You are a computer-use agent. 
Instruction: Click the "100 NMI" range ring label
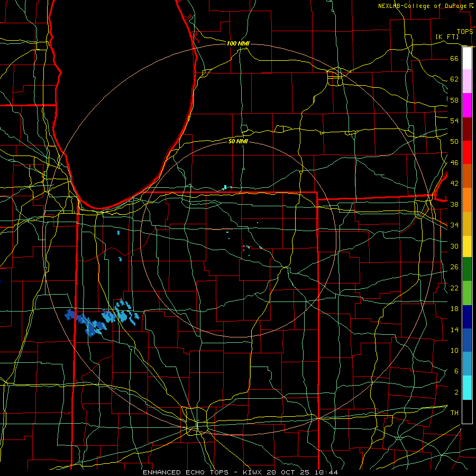238,44
